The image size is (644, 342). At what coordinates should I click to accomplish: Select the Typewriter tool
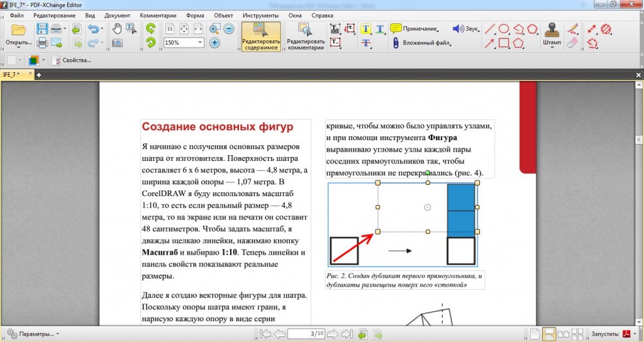tap(336, 29)
